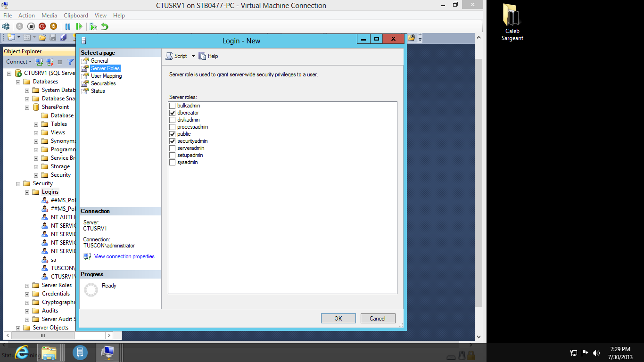Check the diskadmin server role
This screenshot has height=362, width=644.
(x=173, y=120)
